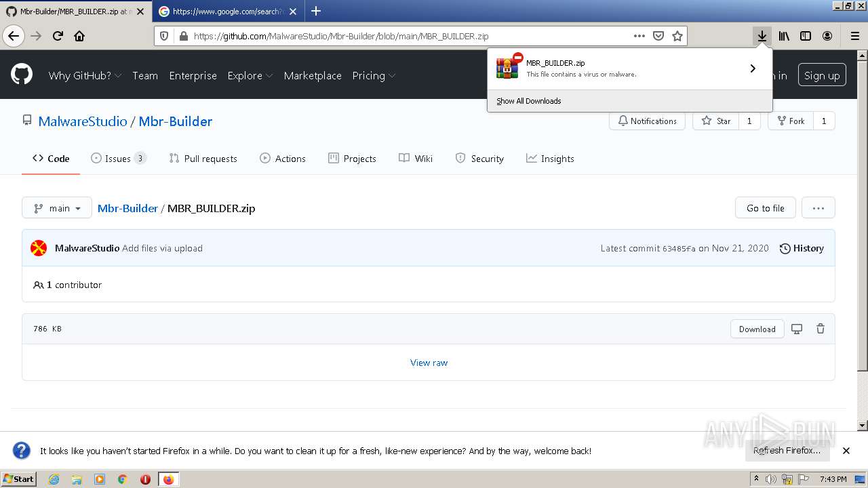Open the MalwareStudio owner link

tap(83, 121)
